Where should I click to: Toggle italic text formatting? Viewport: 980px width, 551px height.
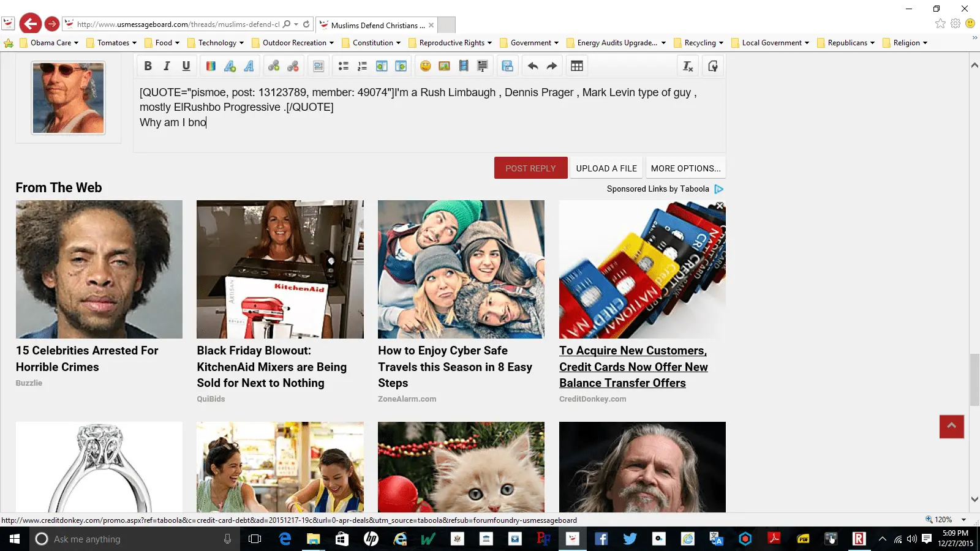click(x=167, y=66)
